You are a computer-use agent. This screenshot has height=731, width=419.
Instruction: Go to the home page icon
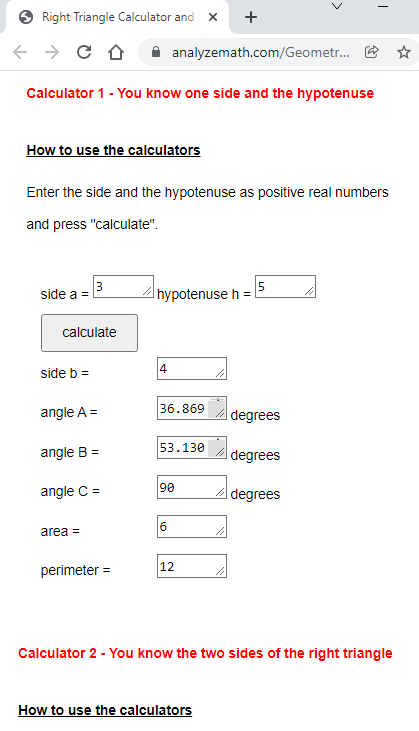(x=116, y=52)
